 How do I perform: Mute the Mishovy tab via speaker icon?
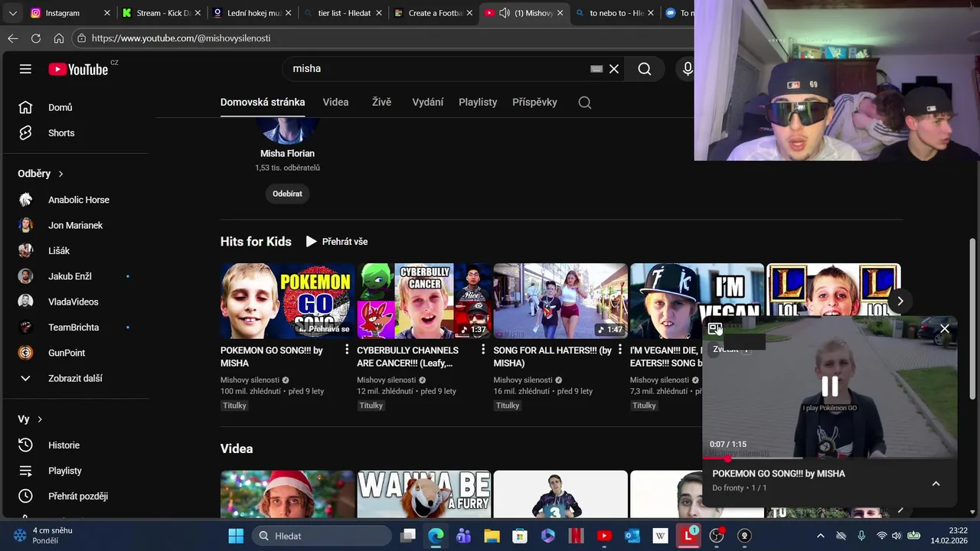tap(505, 13)
